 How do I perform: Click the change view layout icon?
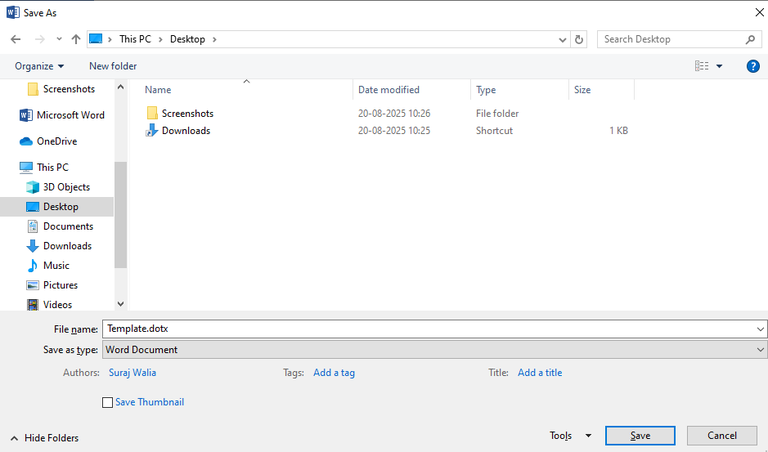(701, 66)
